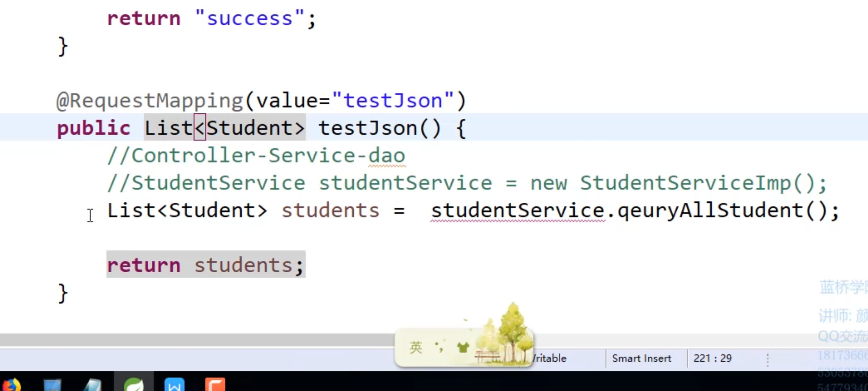Viewport: 868px width, 391px height.
Task: Click the Smart Insert status bar entry
Action: (x=642, y=358)
